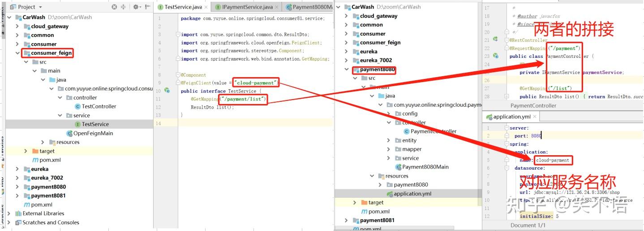Click the cloud-payment name value in application.yml

point(553,160)
